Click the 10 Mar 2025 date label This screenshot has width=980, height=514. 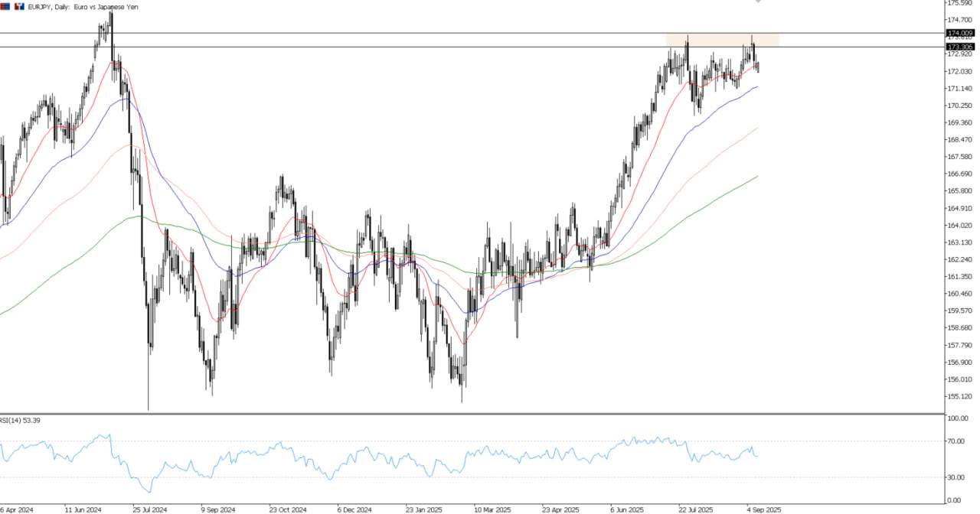tap(492, 509)
